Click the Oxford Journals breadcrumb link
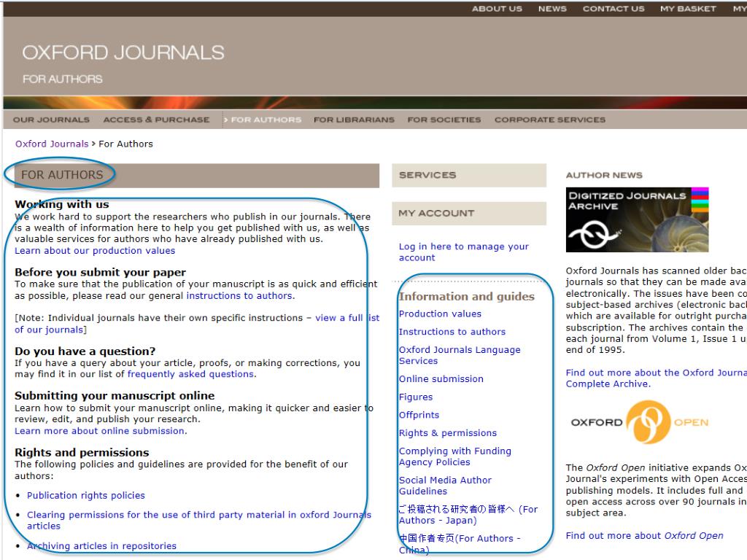Image resolution: width=747 pixels, height=560 pixels. 52,144
